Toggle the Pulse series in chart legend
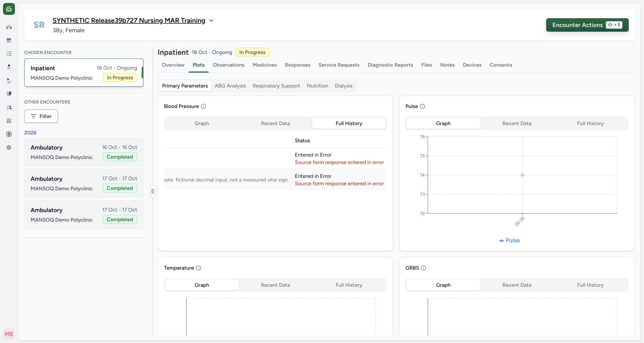The width and height of the screenshot is (644, 343). [509, 240]
